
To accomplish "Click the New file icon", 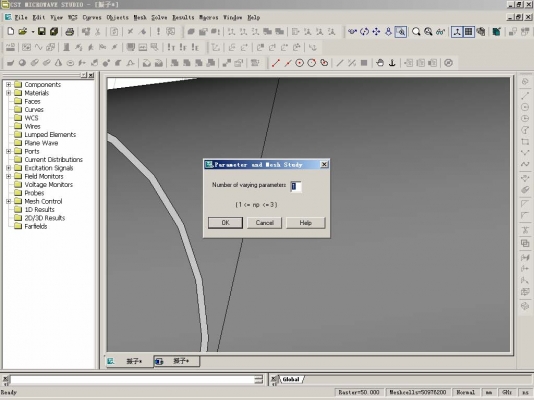I will click(11, 32).
